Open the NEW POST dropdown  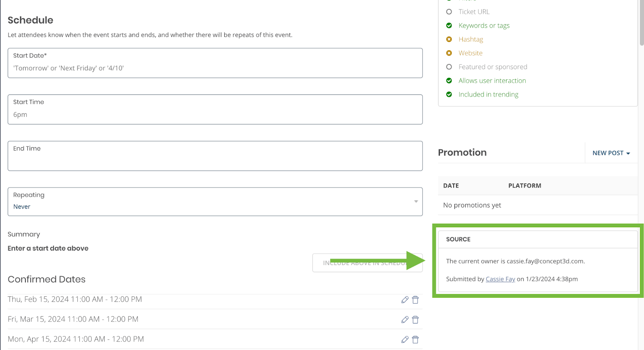(611, 153)
